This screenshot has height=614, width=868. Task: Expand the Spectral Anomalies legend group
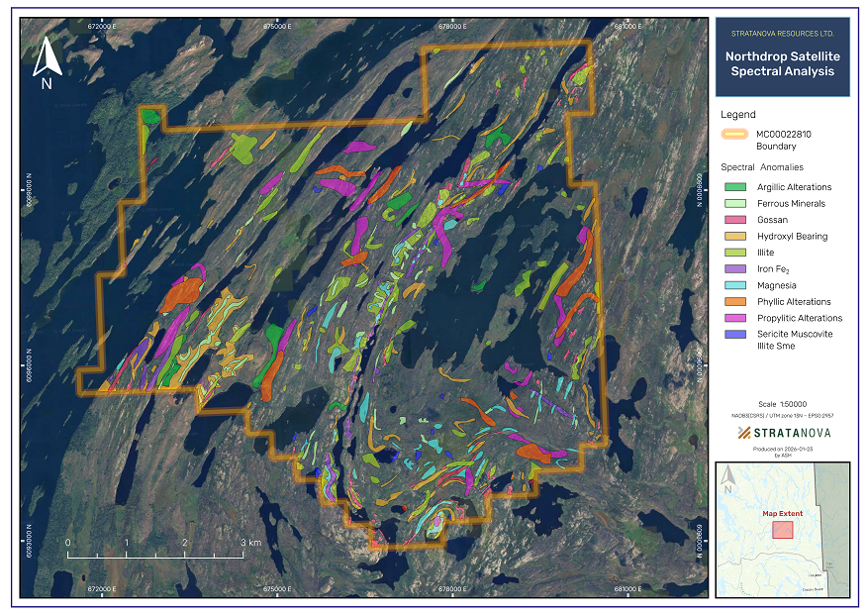tap(762, 167)
